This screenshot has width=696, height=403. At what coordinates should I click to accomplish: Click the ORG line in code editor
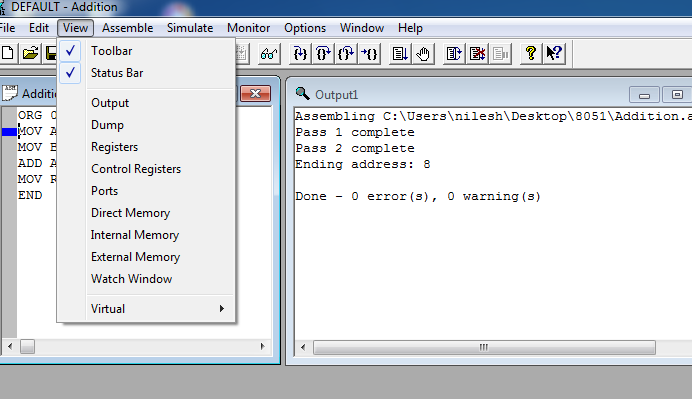click(x=37, y=115)
